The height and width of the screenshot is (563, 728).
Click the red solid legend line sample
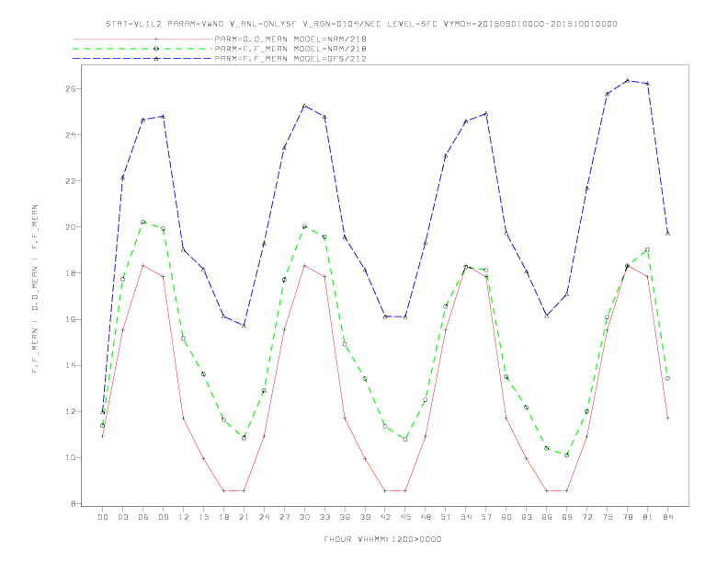coord(142,39)
